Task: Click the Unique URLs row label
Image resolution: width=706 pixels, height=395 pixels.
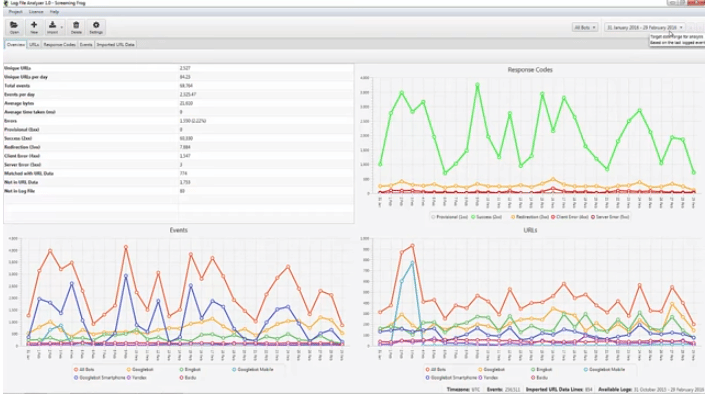Action: pyautogui.click(x=18, y=68)
